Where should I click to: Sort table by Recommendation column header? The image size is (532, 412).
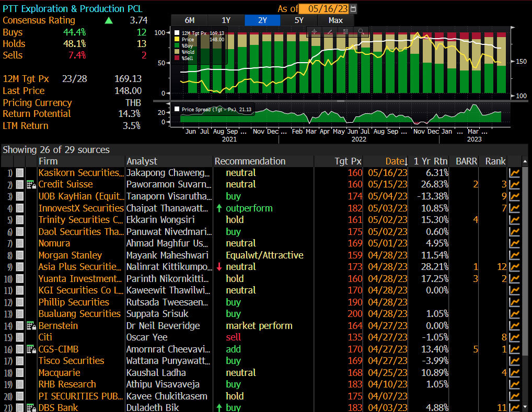[263, 161]
